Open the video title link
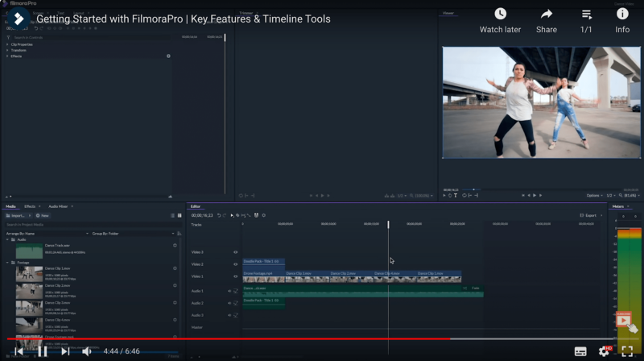Image resolution: width=644 pixels, height=361 pixels. pyautogui.click(x=184, y=19)
